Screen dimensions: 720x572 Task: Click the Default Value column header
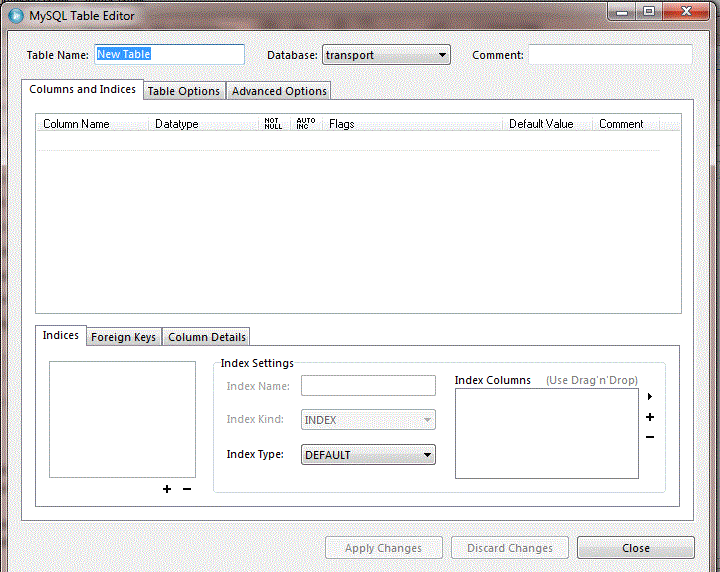[547, 123]
